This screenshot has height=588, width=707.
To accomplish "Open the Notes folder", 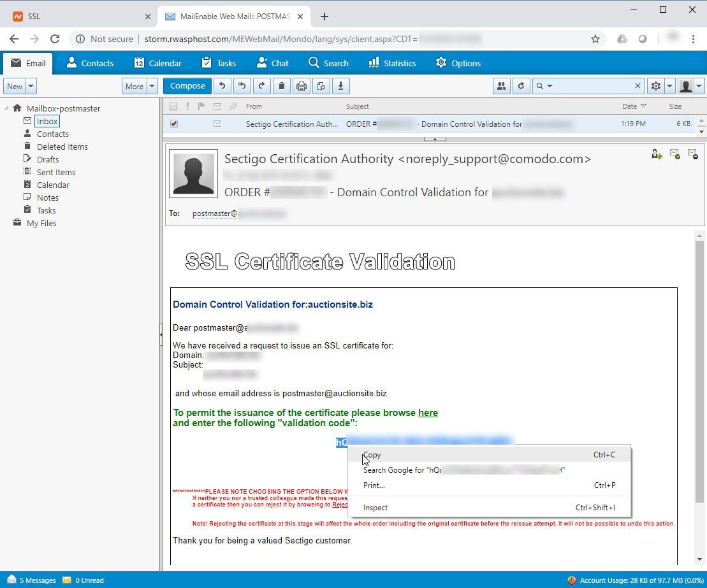I will 48,197.
